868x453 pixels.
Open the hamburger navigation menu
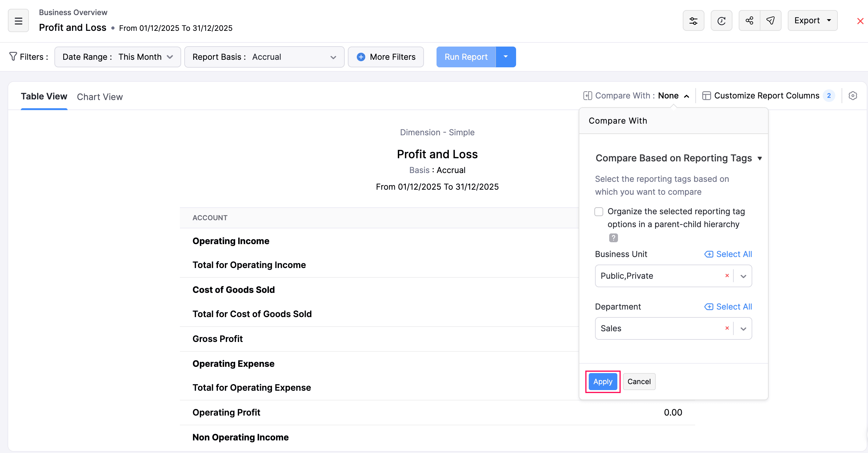pyautogui.click(x=18, y=20)
